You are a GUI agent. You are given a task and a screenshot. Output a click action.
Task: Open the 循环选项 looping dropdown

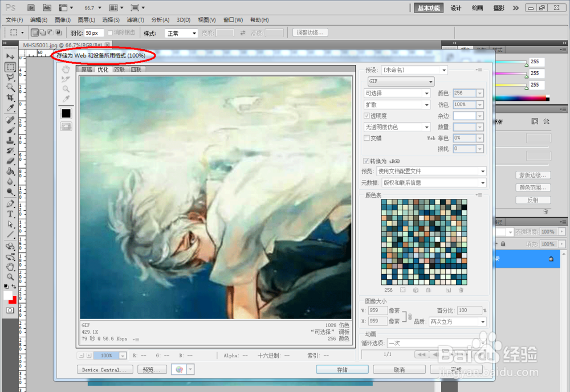tap(437, 343)
